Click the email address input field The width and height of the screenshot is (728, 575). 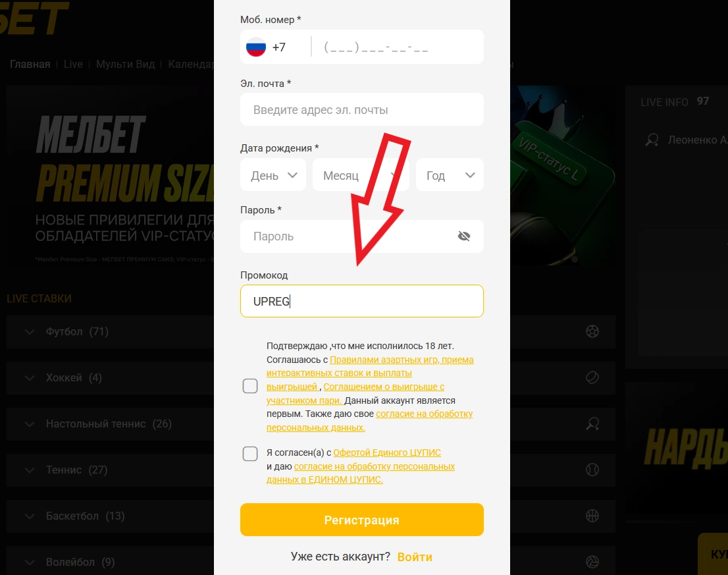(362, 110)
